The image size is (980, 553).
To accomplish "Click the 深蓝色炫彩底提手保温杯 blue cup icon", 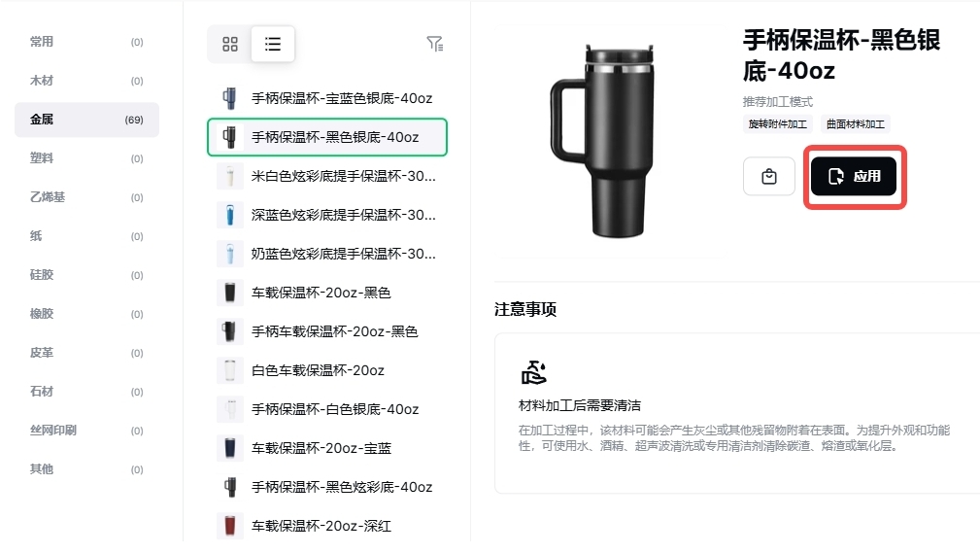I will tap(230, 215).
